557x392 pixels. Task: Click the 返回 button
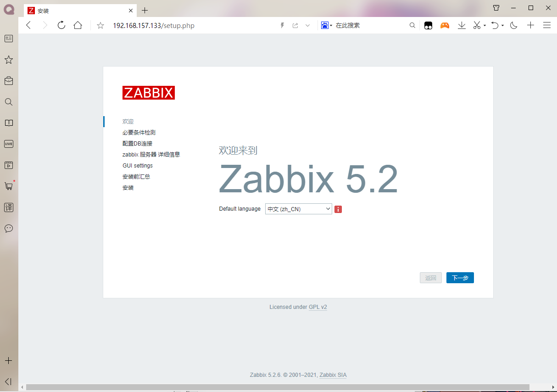(x=431, y=278)
